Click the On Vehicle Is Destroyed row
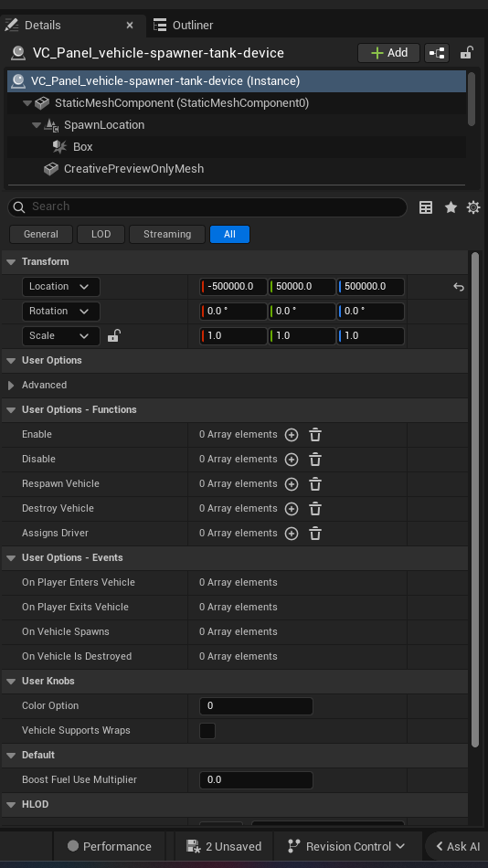This screenshot has width=488, height=868. [x=235, y=657]
